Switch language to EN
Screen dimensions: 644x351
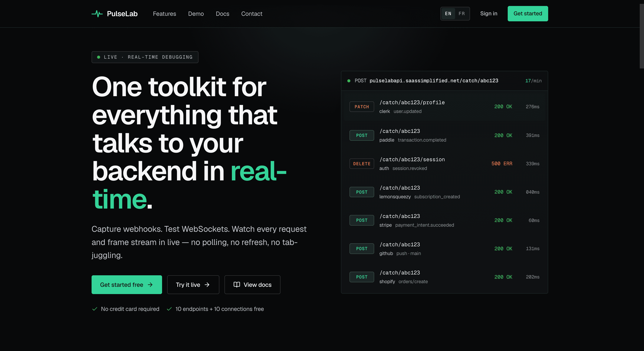tap(448, 13)
